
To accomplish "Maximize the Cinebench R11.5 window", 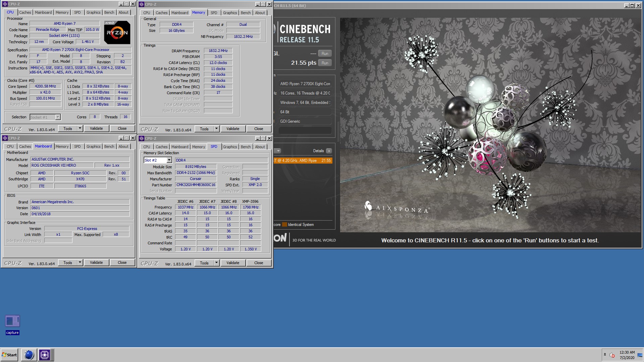I will [632, 6].
